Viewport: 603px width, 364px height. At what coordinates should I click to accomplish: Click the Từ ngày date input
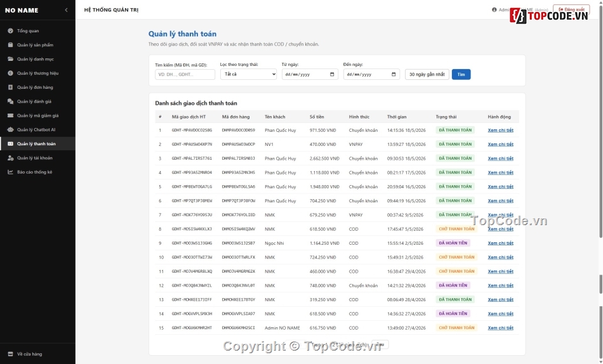coord(310,74)
